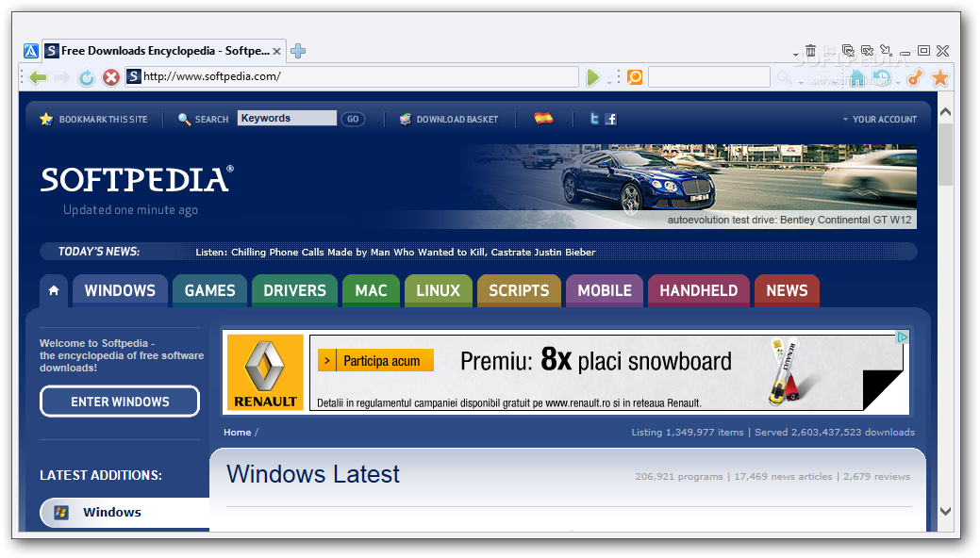The width and height of the screenshot is (980, 558).
Task: Click the '206,921 programs' statistic text
Action: [679, 477]
